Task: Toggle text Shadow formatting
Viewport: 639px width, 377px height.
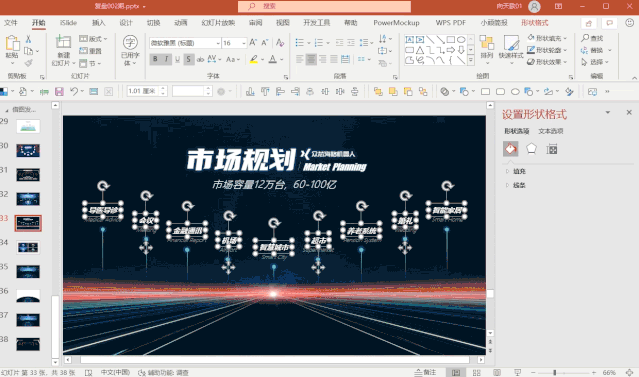Action: 188,60
